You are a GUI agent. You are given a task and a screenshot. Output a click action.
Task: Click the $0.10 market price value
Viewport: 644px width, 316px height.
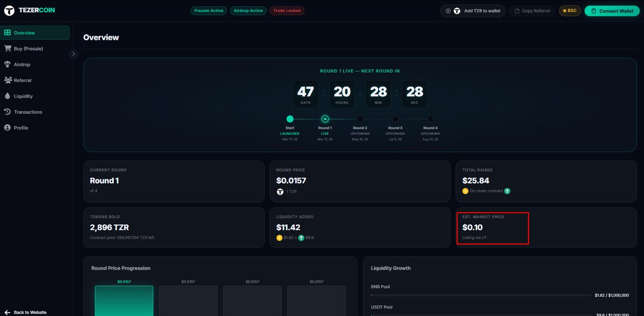472,227
